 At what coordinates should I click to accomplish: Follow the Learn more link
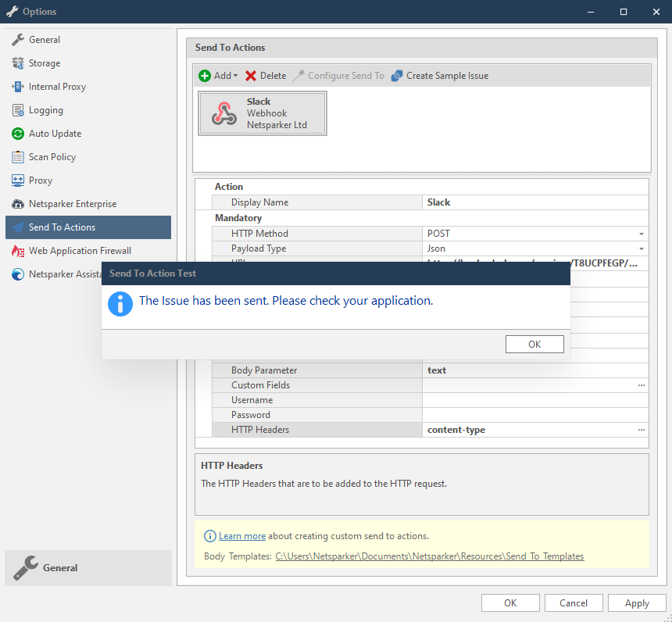click(x=242, y=536)
